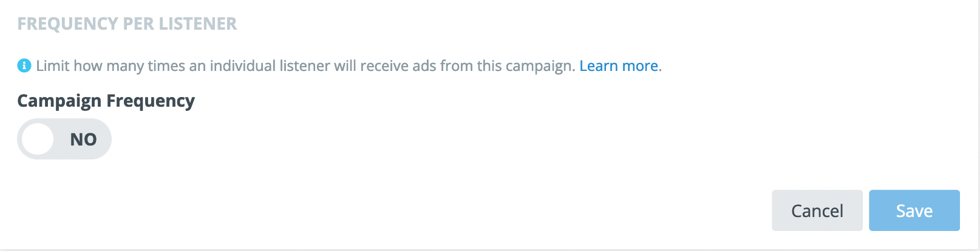Hit the light blue Save button
The height and width of the screenshot is (251, 980).
tap(914, 210)
